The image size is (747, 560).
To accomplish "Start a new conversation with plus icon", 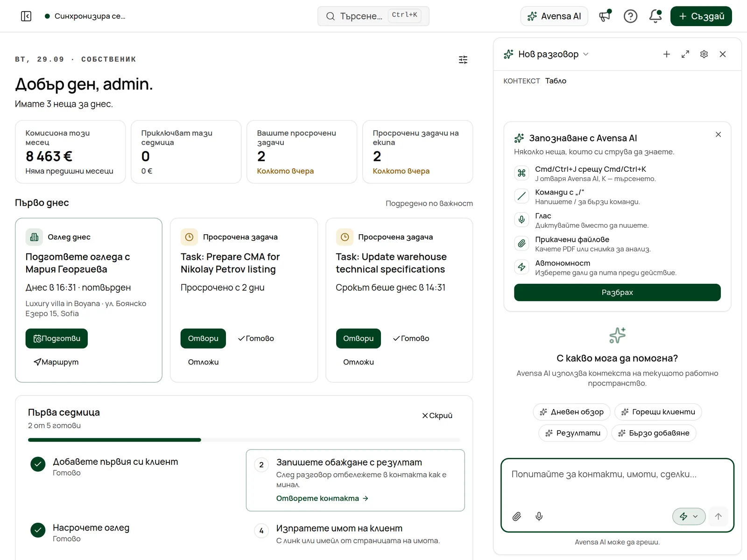I will 667,54.
